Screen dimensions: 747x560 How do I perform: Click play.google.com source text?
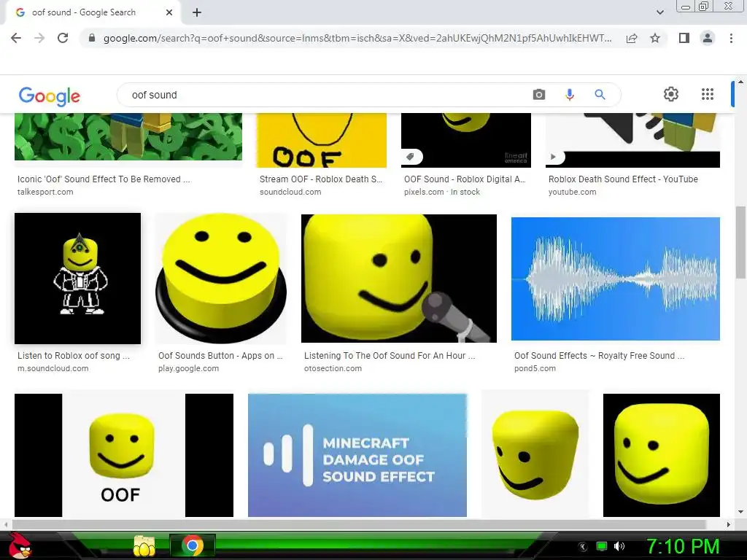[189, 368]
